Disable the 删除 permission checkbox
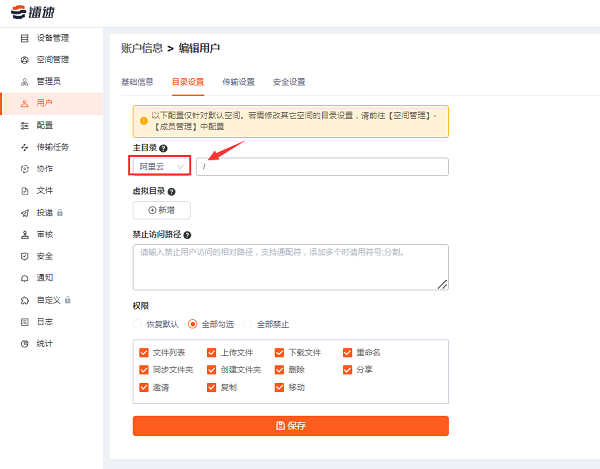This screenshot has height=469, width=600. click(279, 370)
